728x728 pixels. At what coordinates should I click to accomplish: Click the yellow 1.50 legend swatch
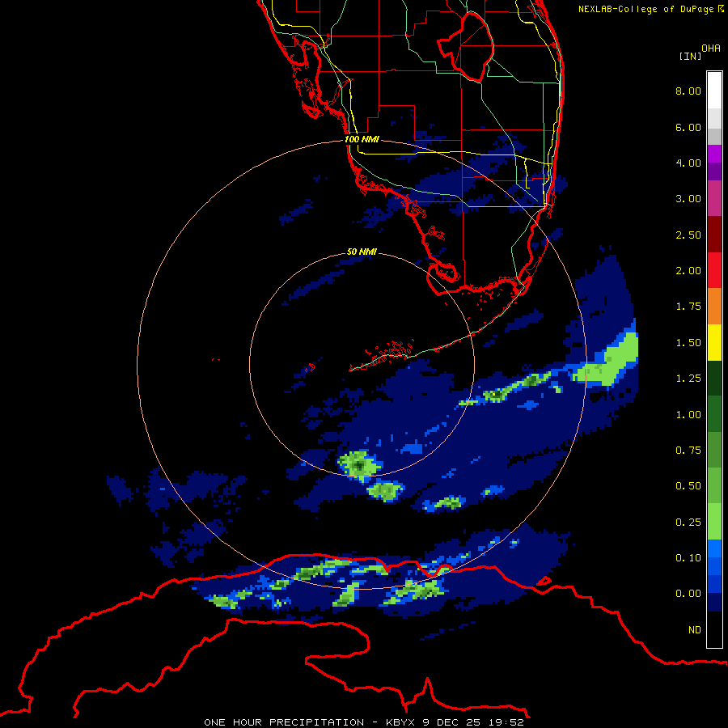click(x=714, y=342)
